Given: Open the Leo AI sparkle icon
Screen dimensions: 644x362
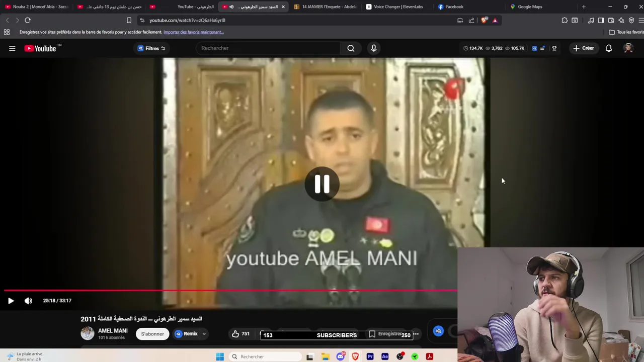Looking at the screenshot, I should [x=621, y=20].
